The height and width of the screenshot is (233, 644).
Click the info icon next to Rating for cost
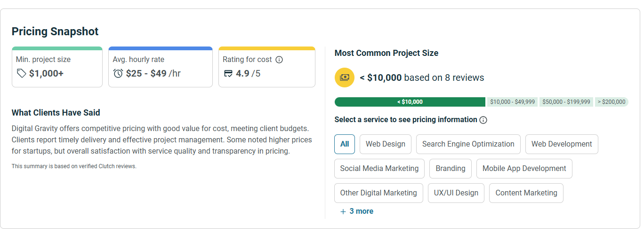(279, 60)
